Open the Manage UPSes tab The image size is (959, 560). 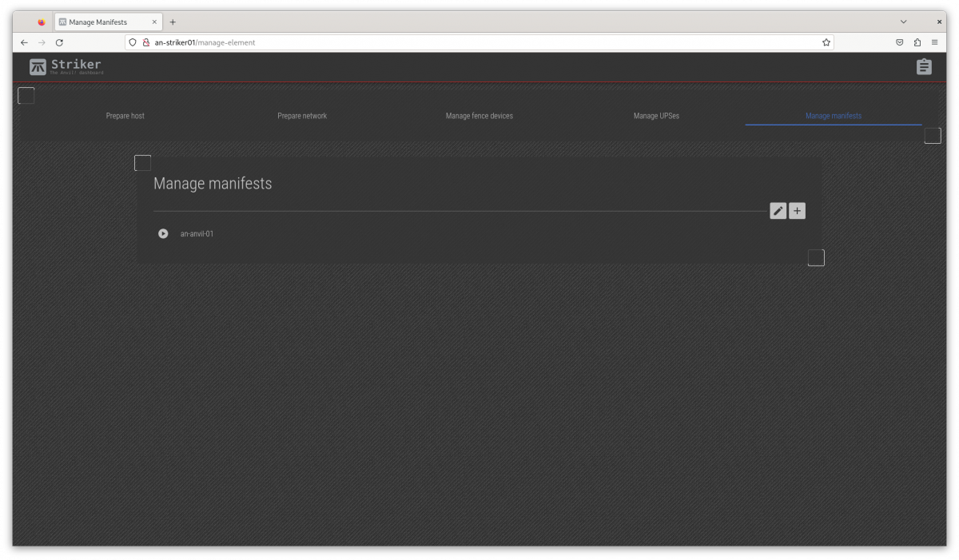point(656,116)
